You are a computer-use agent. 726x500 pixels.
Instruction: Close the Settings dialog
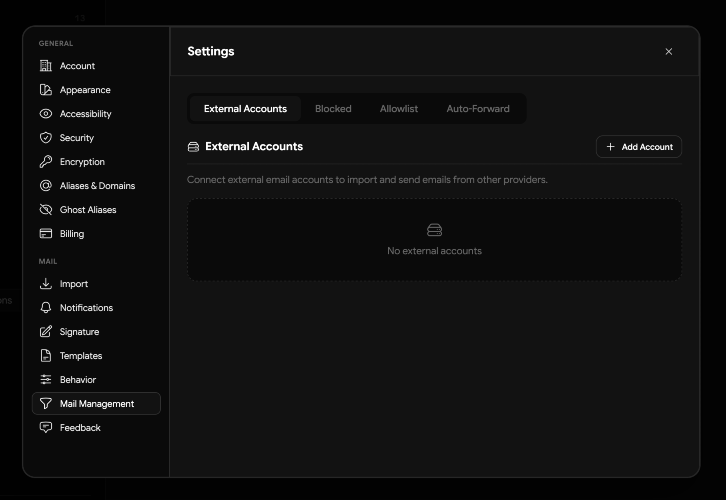pyautogui.click(x=669, y=52)
